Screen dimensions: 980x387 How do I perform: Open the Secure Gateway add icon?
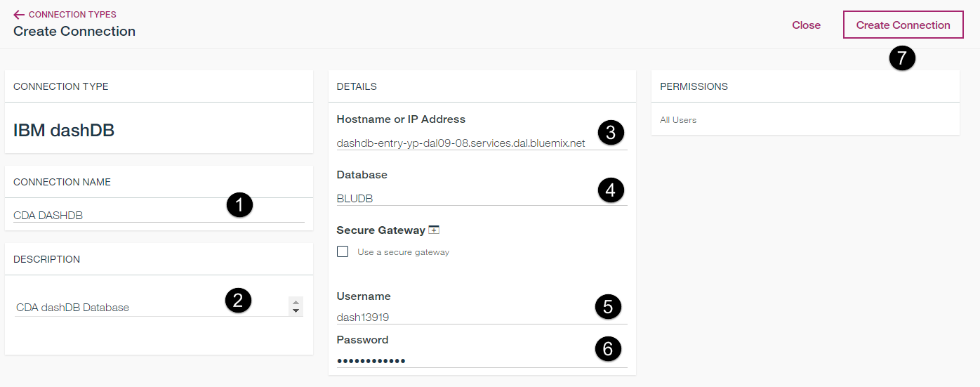(434, 230)
